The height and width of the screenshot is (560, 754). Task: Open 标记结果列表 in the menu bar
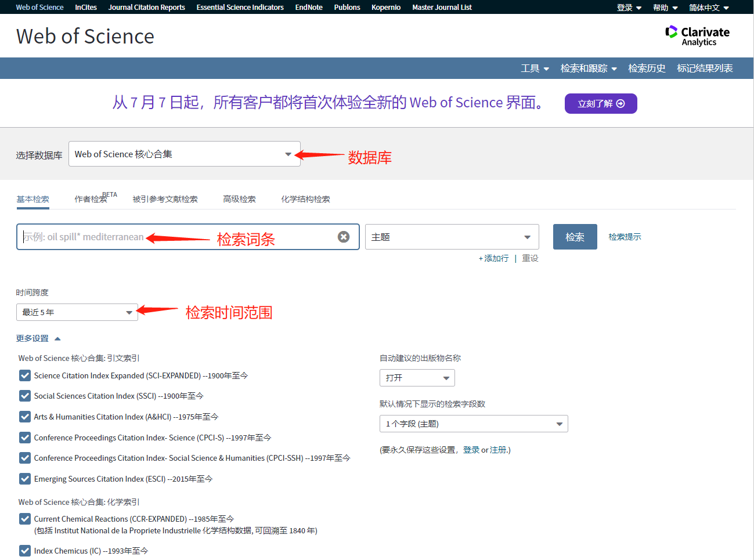pos(705,68)
